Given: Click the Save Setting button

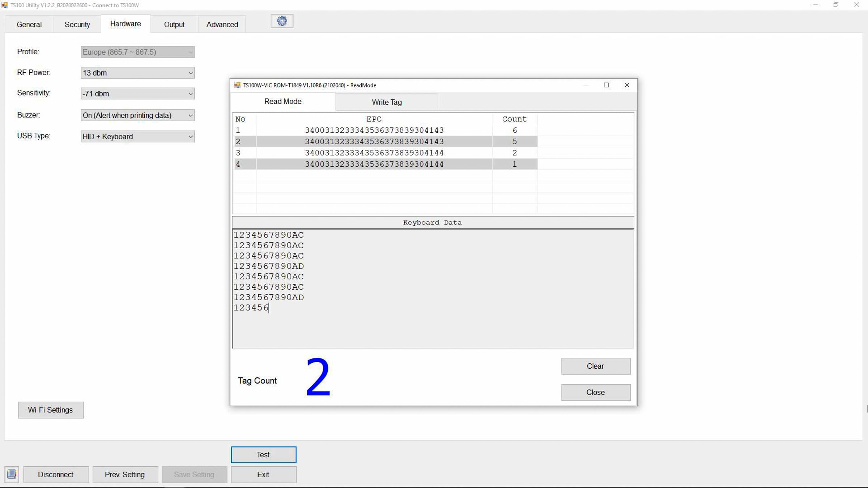Looking at the screenshot, I should pos(194,475).
